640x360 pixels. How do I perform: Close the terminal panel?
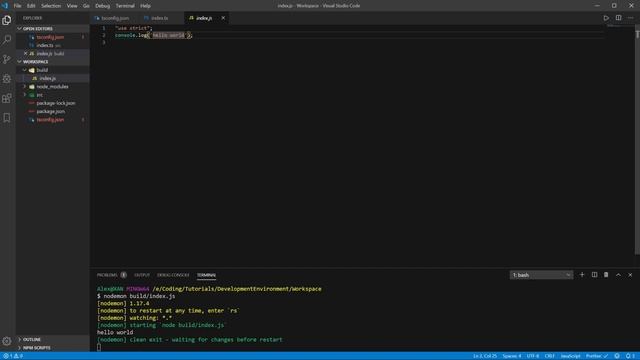[630, 275]
